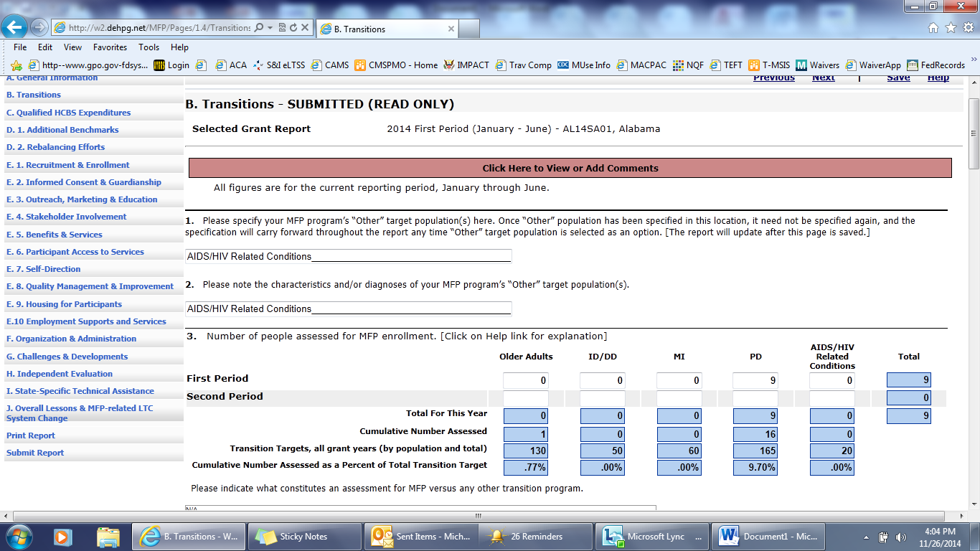The width and height of the screenshot is (980, 551).
Task: Click the page vertical scrollbar thumb
Action: 974,133
